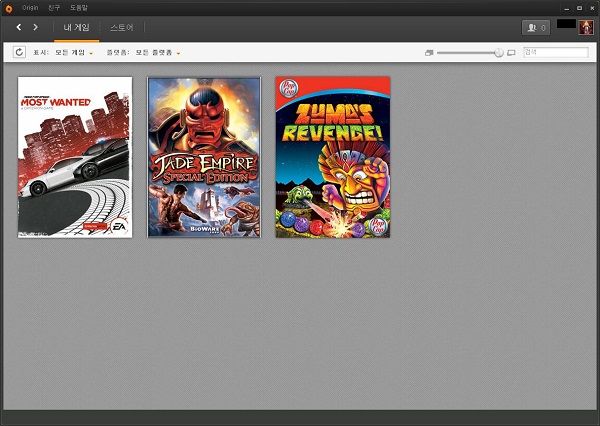Expand the 모든 플랫폼 dropdown
Screen dimensions: 600x426
(x=158, y=52)
